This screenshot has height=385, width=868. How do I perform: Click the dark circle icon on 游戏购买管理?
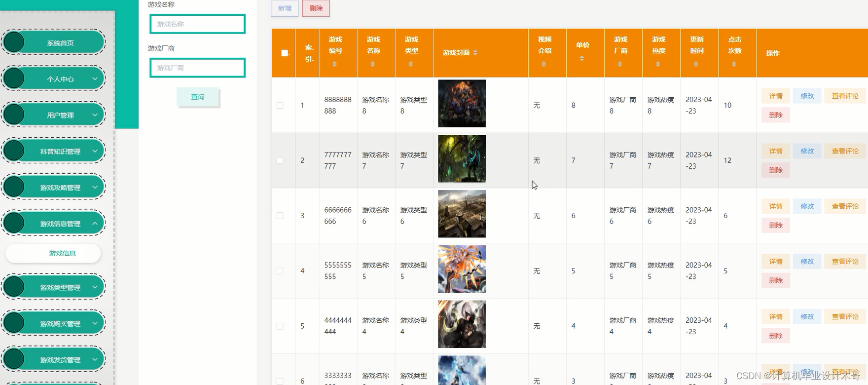click(x=14, y=323)
